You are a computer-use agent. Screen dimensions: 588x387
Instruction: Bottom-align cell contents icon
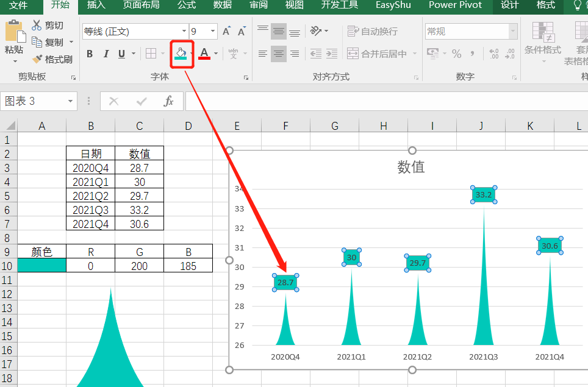[x=295, y=32]
